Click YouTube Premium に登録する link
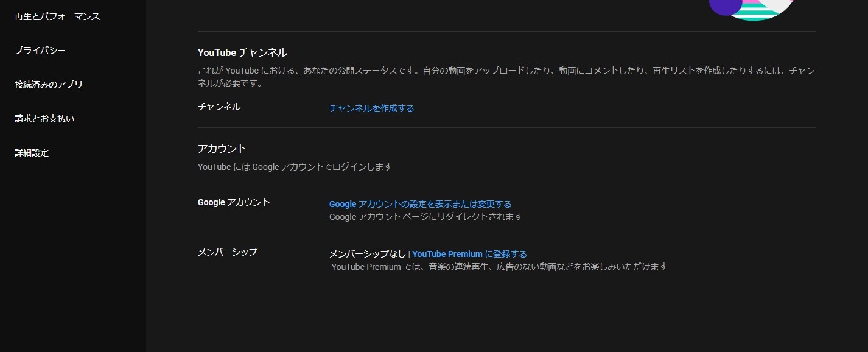Image resolution: width=868 pixels, height=352 pixels. [x=469, y=254]
